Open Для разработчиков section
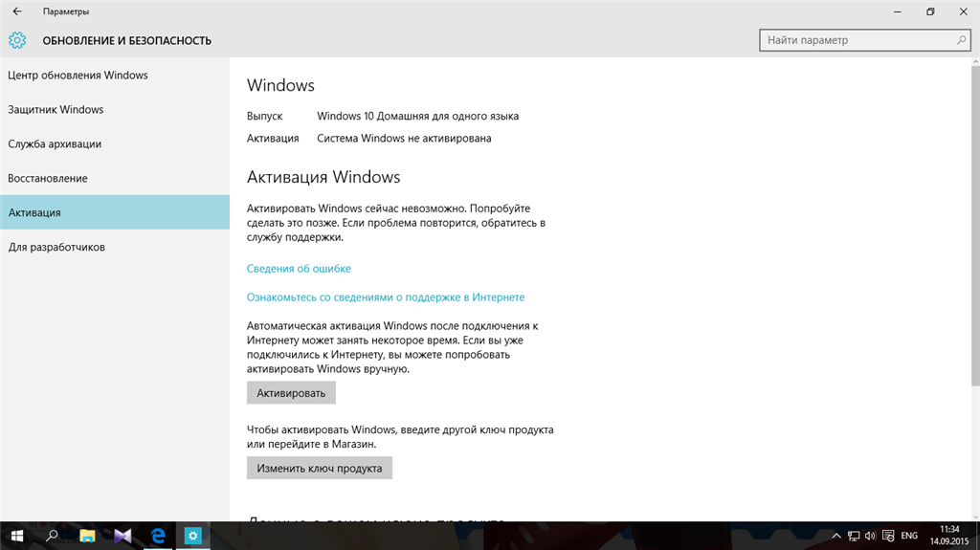Image resolution: width=980 pixels, height=550 pixels. coord(115,247)
